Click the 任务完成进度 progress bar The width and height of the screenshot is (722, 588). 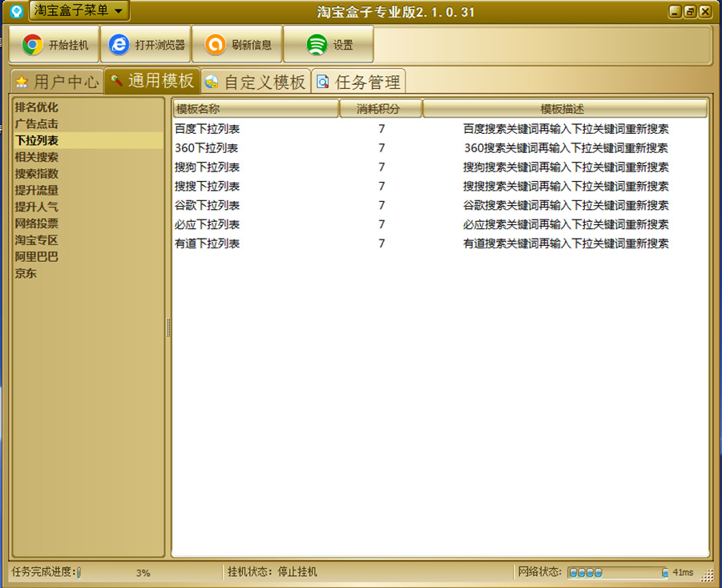79,572
